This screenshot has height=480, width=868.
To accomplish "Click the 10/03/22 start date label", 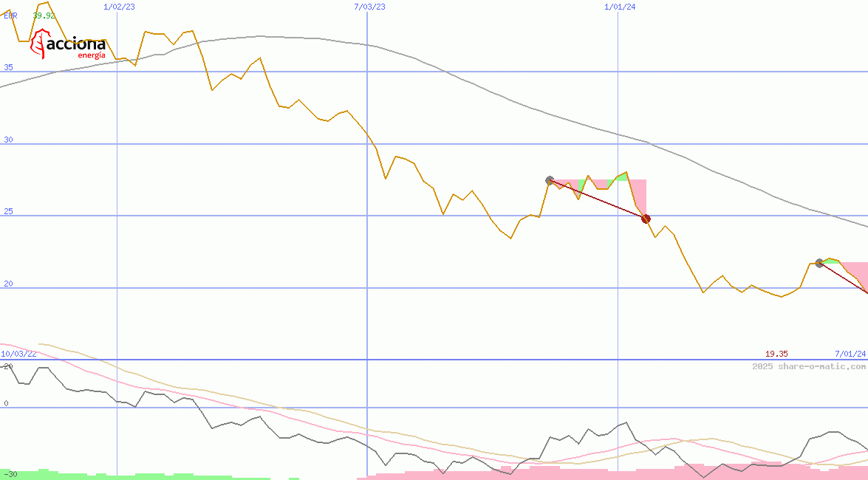I will tap(18, 354).
